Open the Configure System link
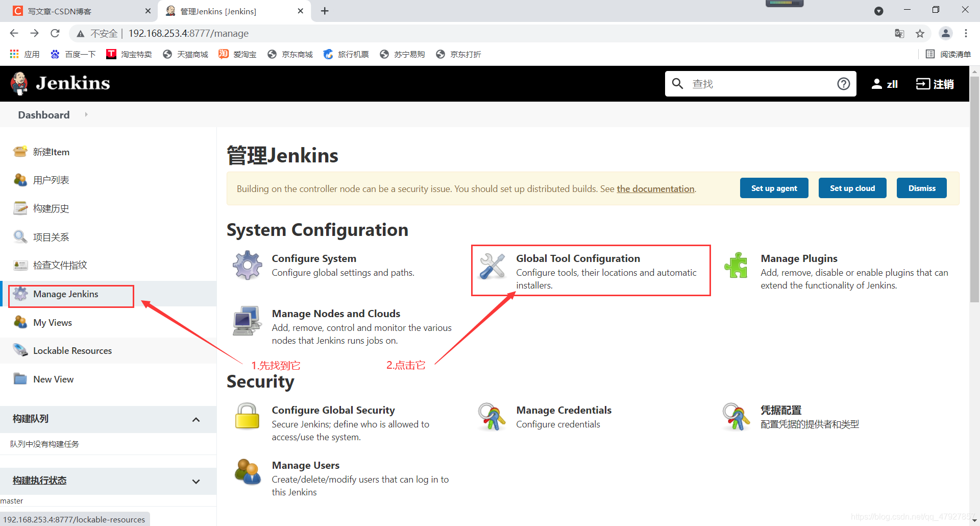The width and height of the screenshot is (980, 526). tap(314, 258)
